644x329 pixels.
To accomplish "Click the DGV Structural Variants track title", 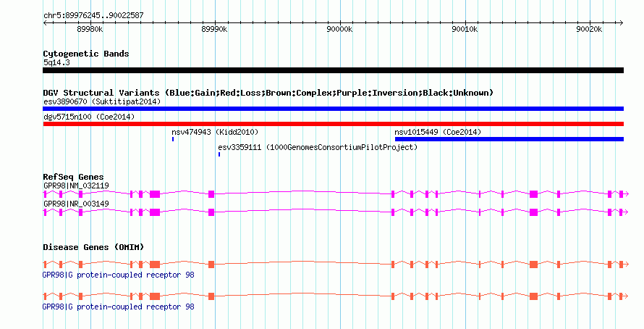I will [x=268, y=93].
